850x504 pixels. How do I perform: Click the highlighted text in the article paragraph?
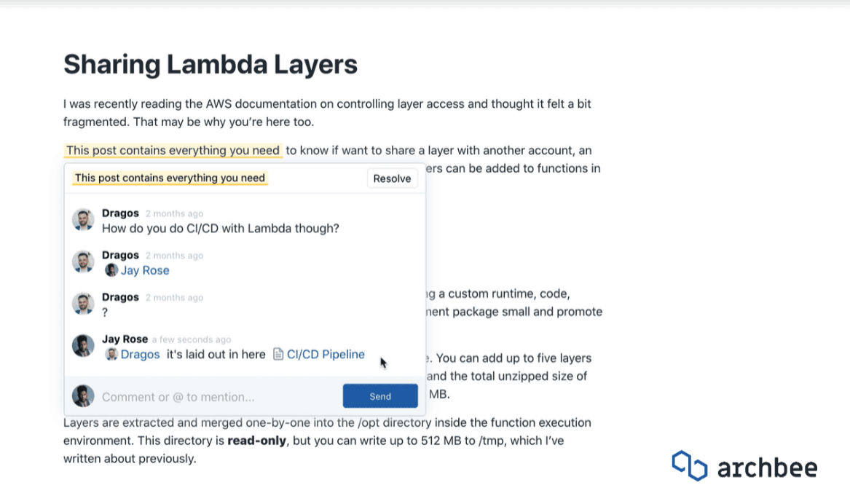click(x=173, y=151)
